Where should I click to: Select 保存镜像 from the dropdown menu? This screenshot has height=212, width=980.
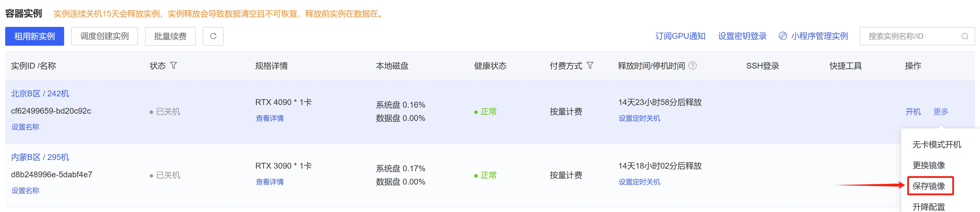pos(929,186)
